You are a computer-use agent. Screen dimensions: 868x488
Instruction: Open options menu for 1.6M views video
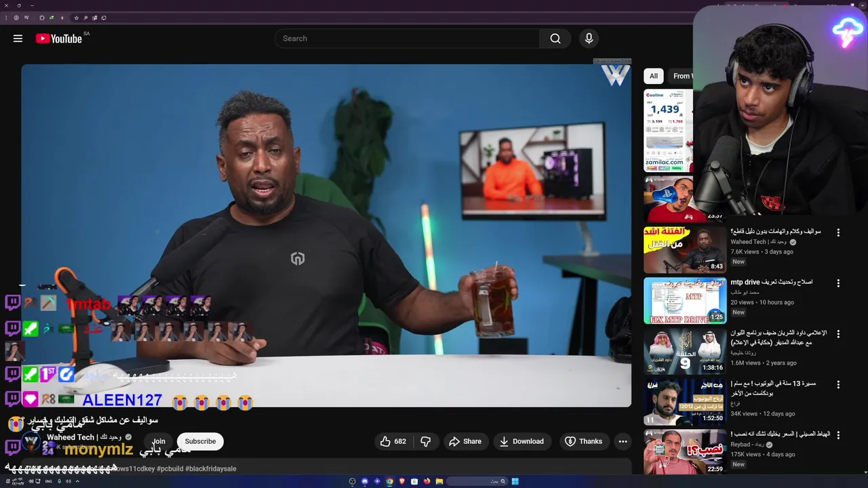(838, 334)
